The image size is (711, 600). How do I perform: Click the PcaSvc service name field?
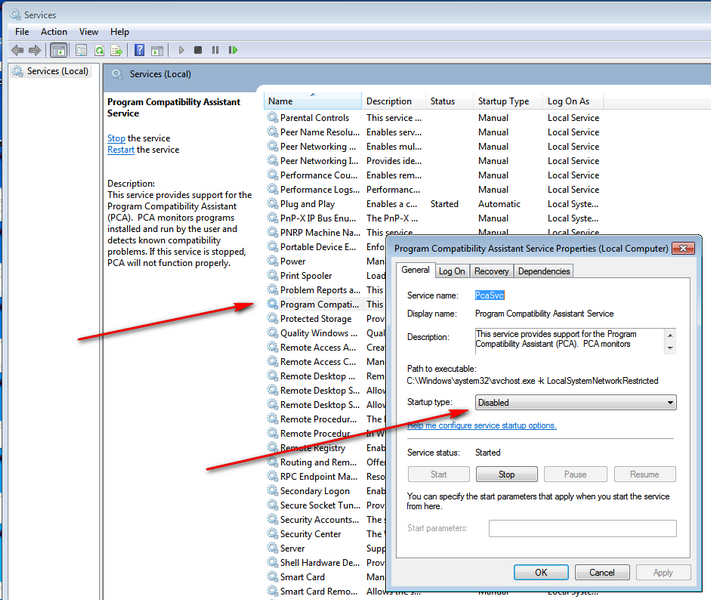(489, 295)
